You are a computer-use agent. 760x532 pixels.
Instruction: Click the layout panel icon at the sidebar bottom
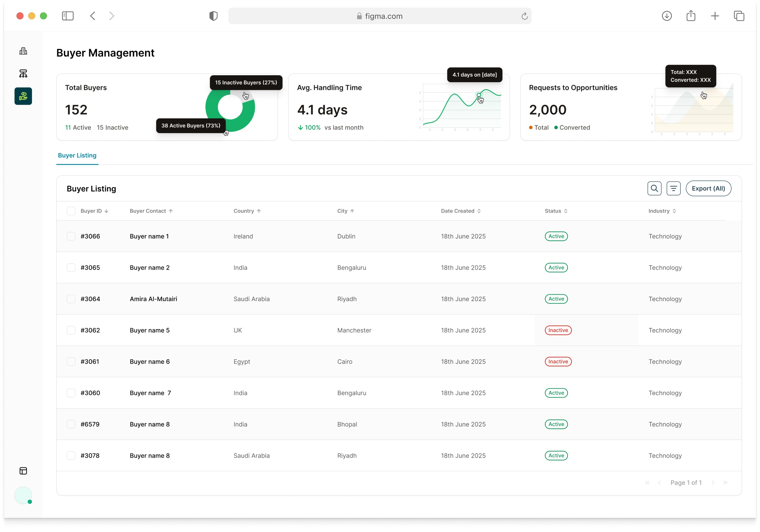click(23, 471)
